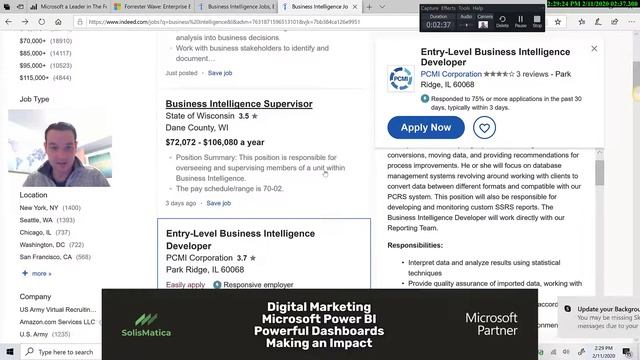This screenshot has width=640, height=360.
Task: Open browser settings and more menu
Action: pyautogui.click(x=631, y=22)
